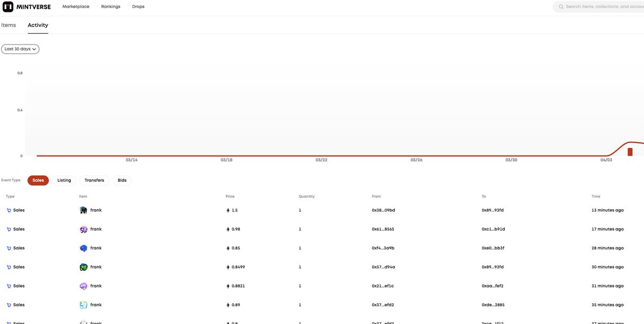Click the search magnifier icon
This screenshot has height=324, width=644.
(561, 7)
